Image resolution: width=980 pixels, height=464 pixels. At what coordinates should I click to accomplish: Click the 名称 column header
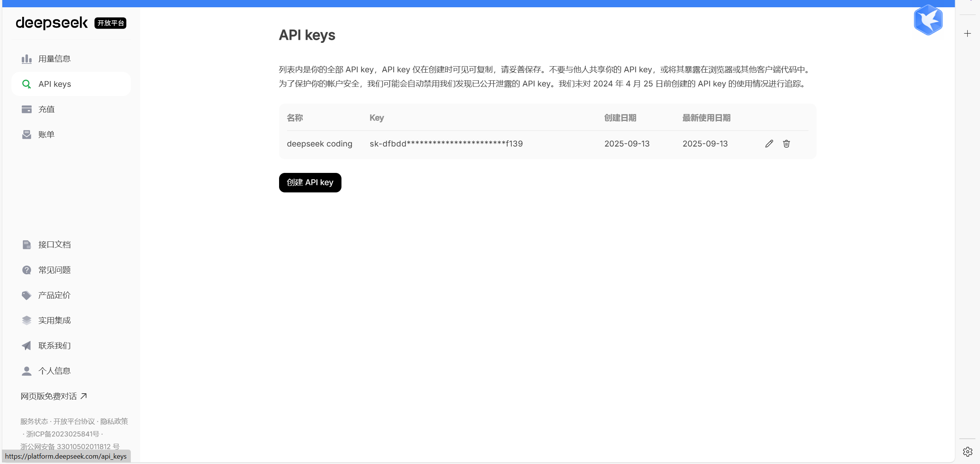[x=295, y=118]
